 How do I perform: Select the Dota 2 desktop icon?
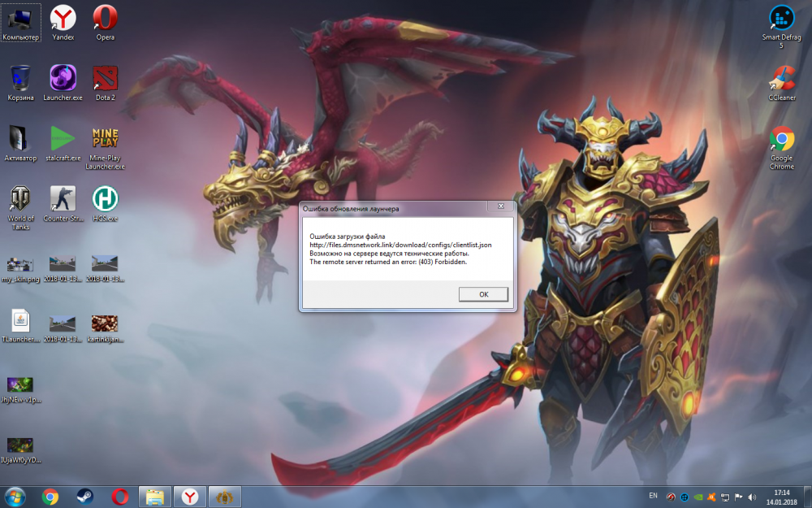[105, 79]
